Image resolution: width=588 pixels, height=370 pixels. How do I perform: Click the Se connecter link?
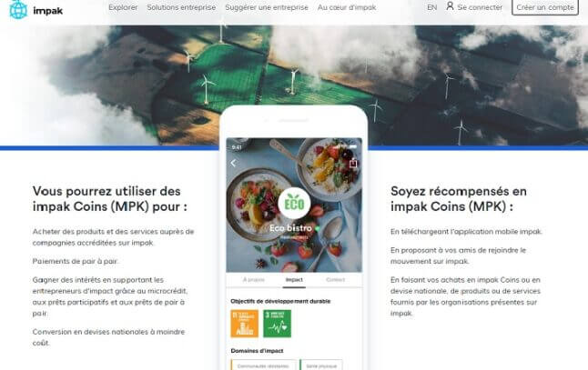pyautogui.click(x=480, y=7)
